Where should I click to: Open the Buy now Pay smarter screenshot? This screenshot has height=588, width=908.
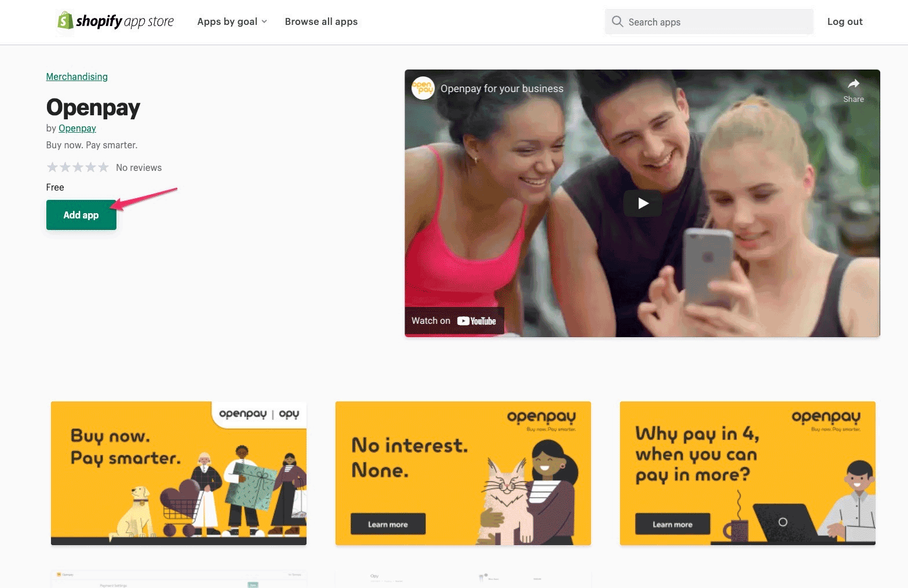pyautogui.click(x=178, y=473)
